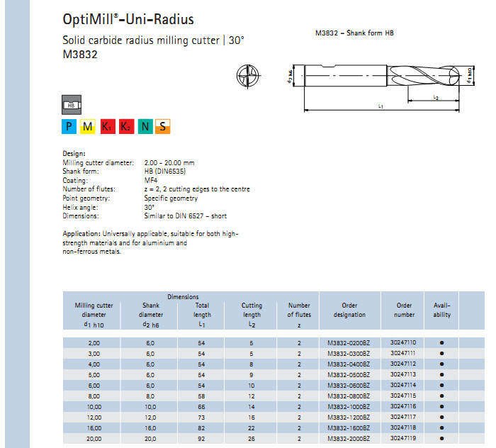Viewport: 496px width, 448px height.
Task: Click availability dot for M3832-1000BZ row
Action: pyautogui.click(x=441, y=407)
